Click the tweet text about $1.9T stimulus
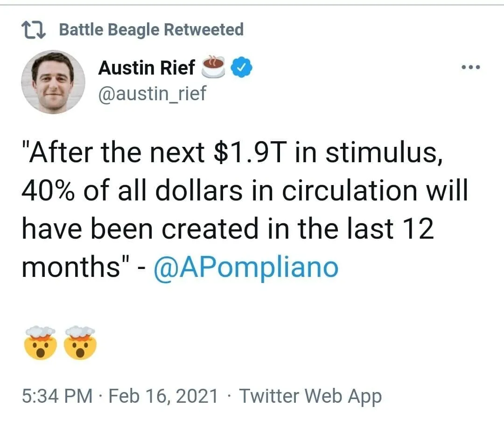This screenshot has height=427, width=504. pos(245,210)
